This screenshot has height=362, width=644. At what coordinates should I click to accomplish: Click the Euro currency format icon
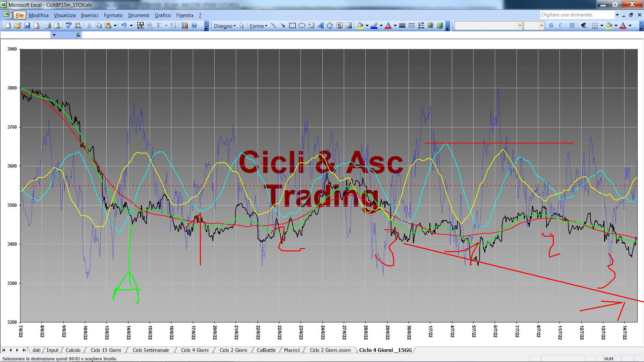(584, 25)
